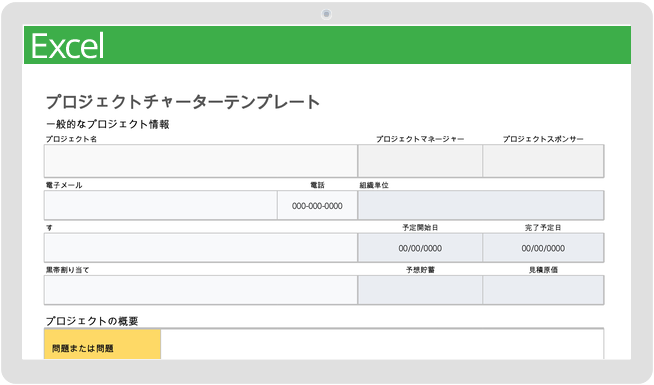Screen dimensions: 654x385
Task: Click the プロジェクト名 input field
Action: (x=201, y=161)
